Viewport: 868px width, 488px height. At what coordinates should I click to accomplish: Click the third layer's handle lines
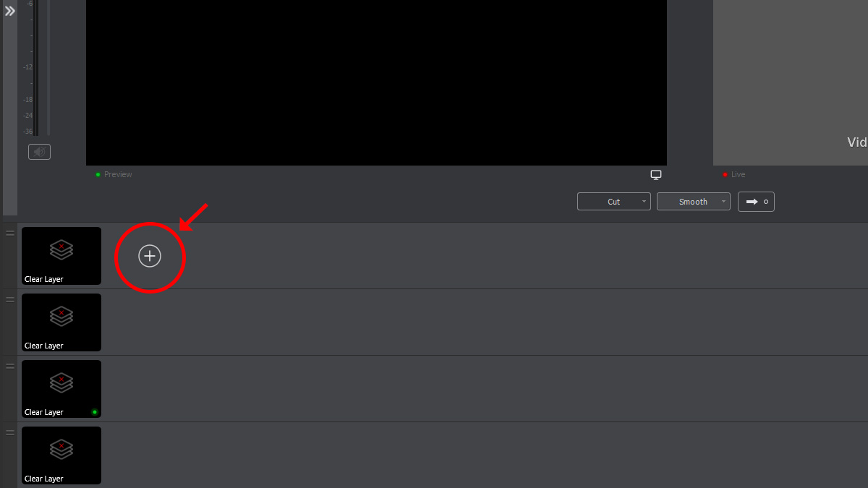[10, 366]
